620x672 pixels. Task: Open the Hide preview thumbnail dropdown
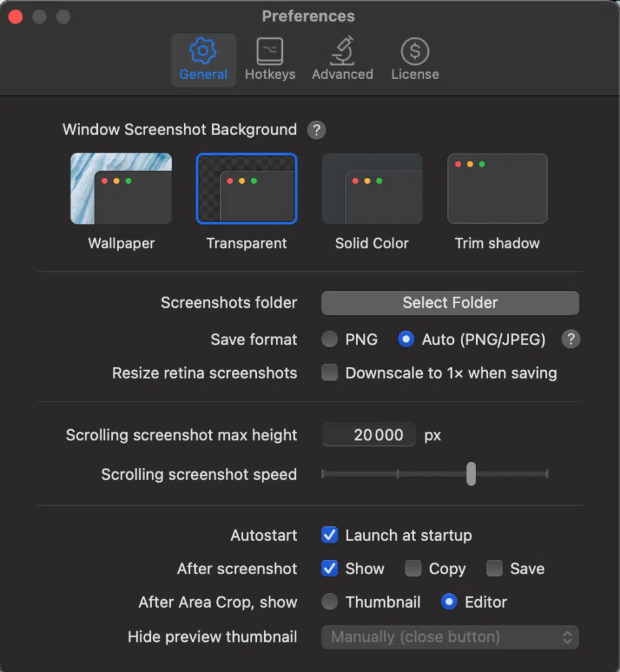click(x=450, y=637)
